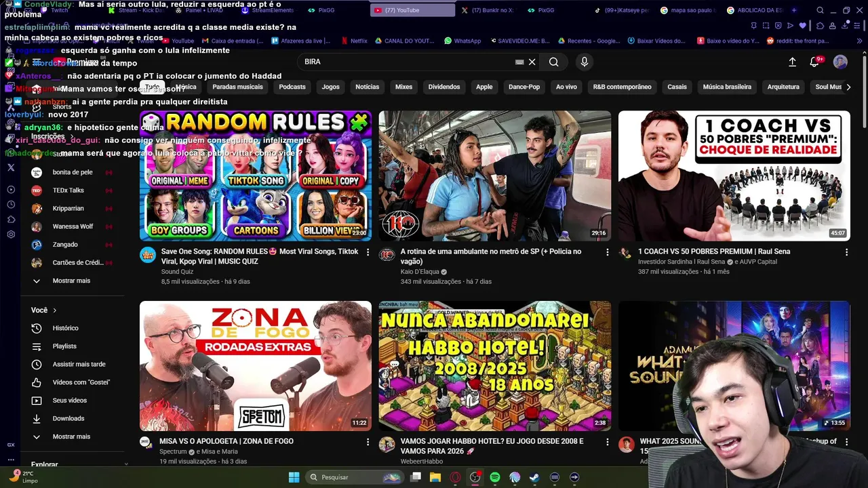868x488 pixels.
Task: Open the options menu for the ZONA DE FOGO video
Action: pos(368,442)
